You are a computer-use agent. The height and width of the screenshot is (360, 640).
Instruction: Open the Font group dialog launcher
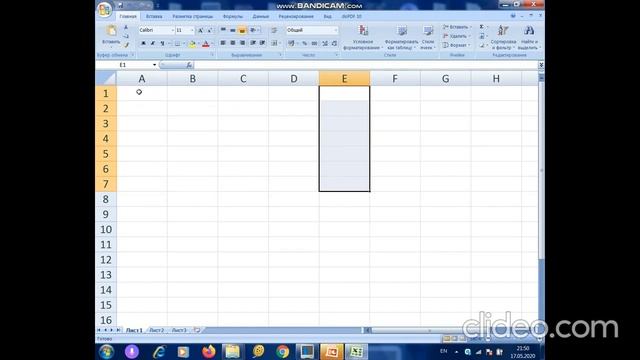[x=212, y=55]
